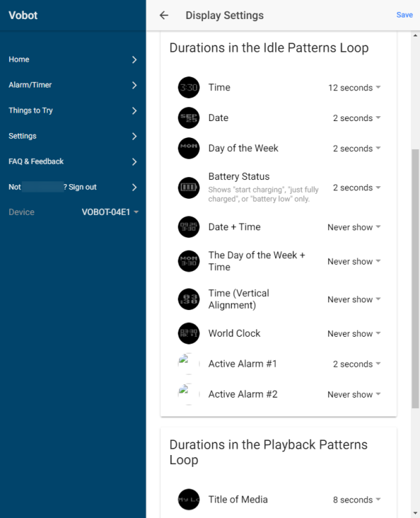Open the Alarm/Timer menu item
Image resolution: width=420 pixels, height=518 pixels.
pos(73,85)
